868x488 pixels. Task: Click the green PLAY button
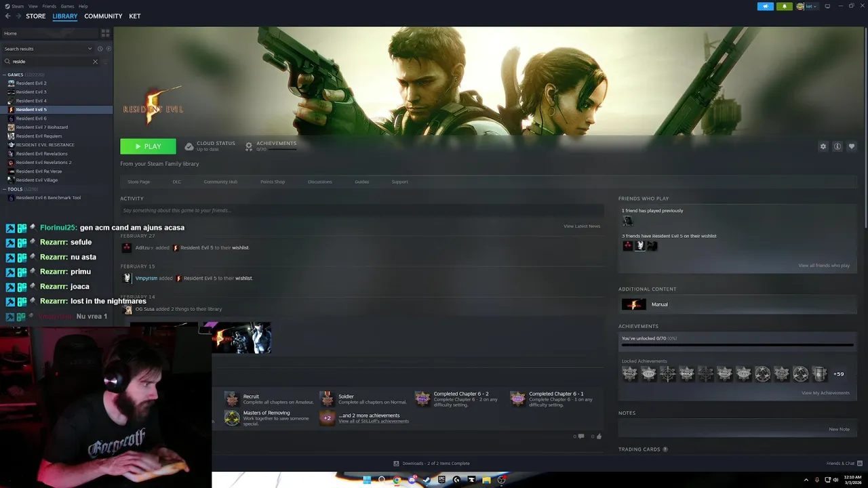click(x=148, y=146)
